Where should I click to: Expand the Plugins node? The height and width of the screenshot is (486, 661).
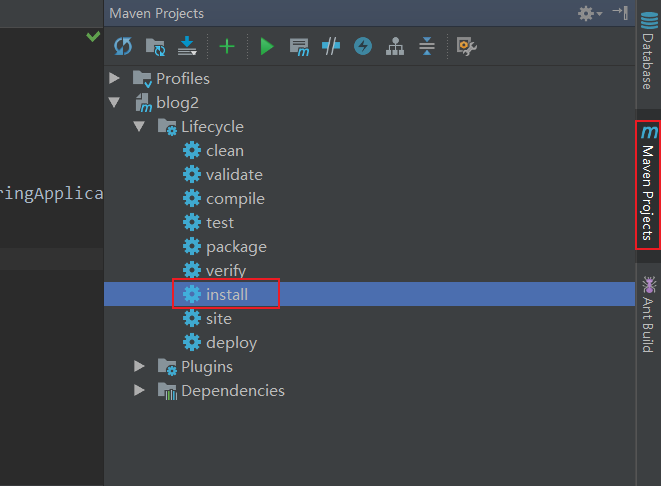(x=139, y=366)
